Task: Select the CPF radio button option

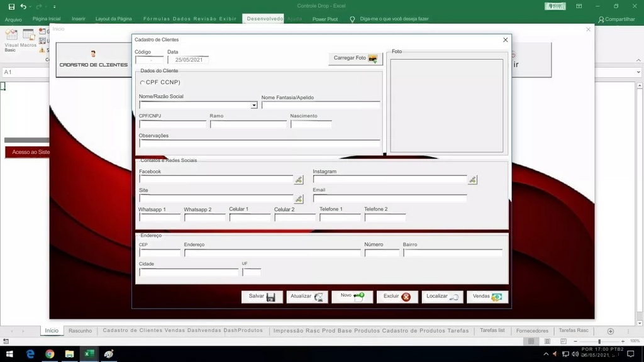Action: click(x=142, y=82)
